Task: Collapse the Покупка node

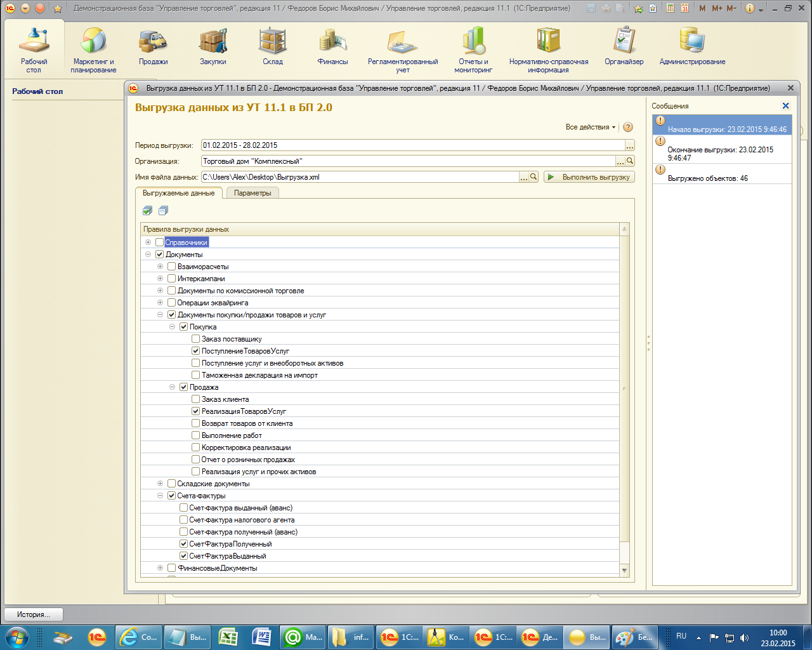Action: tap(172, 327)
